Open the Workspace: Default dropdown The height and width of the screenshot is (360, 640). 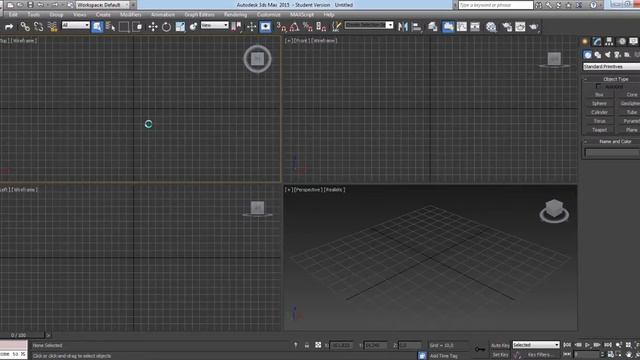pos(102,5)
